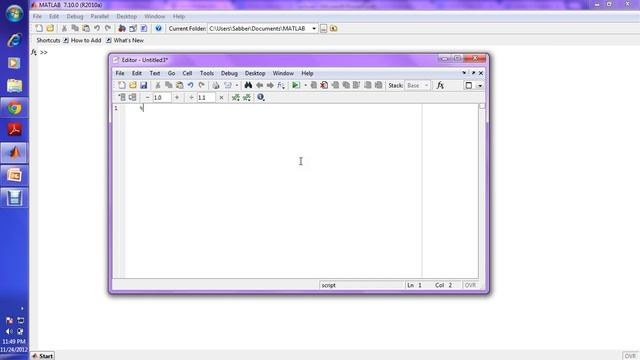Open Google Chrome from the taskbar
The image size is (640, 360).
pyautogui.click(x=14, y=108)
